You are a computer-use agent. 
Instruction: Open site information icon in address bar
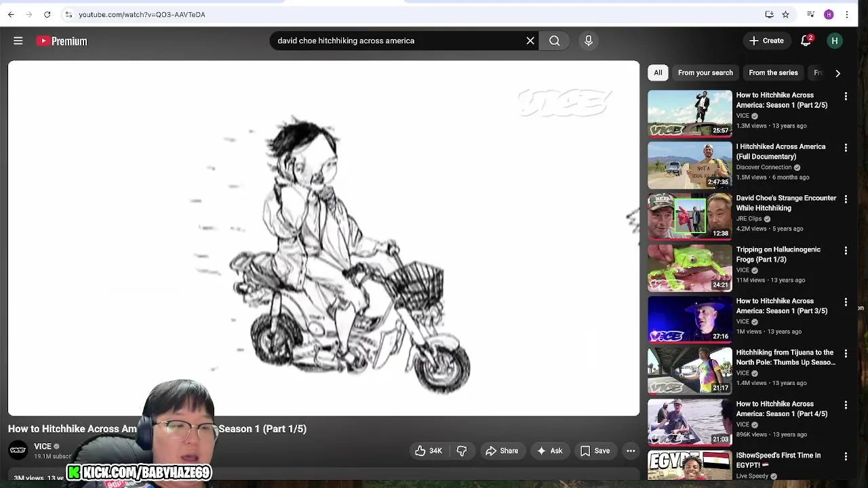[x=68, y=14]
